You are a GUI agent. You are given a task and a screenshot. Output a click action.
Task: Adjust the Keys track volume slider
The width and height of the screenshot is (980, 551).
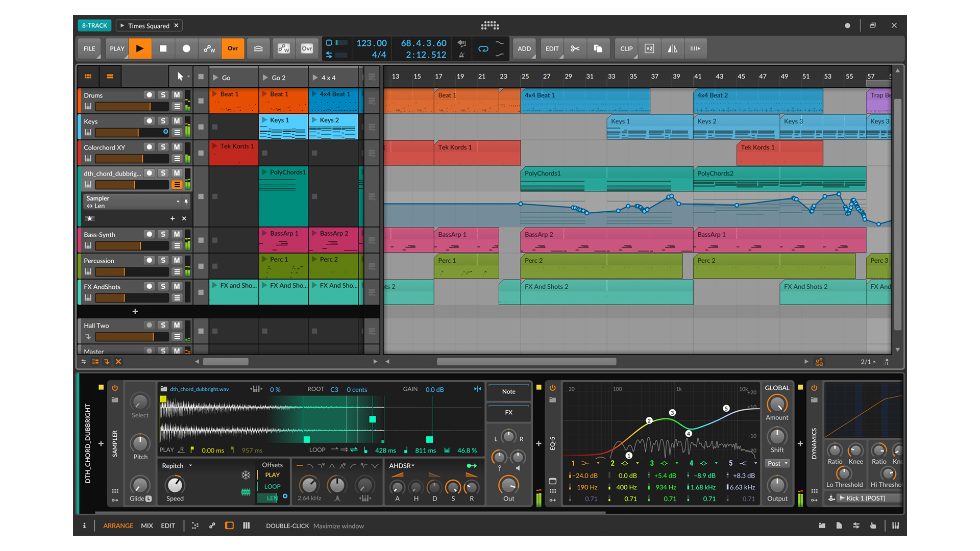pos(130,132)
